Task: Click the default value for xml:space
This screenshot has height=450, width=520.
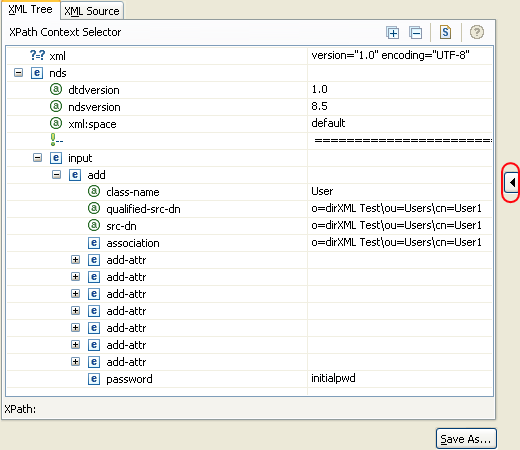Action: pos(328,123)
